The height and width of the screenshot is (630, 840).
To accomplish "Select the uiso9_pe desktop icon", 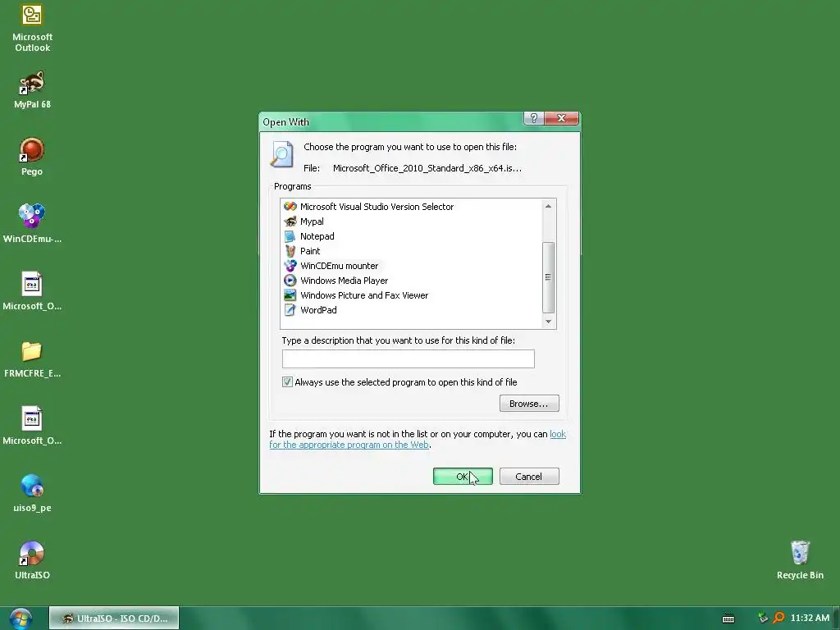I will click(x=32, y=493).
